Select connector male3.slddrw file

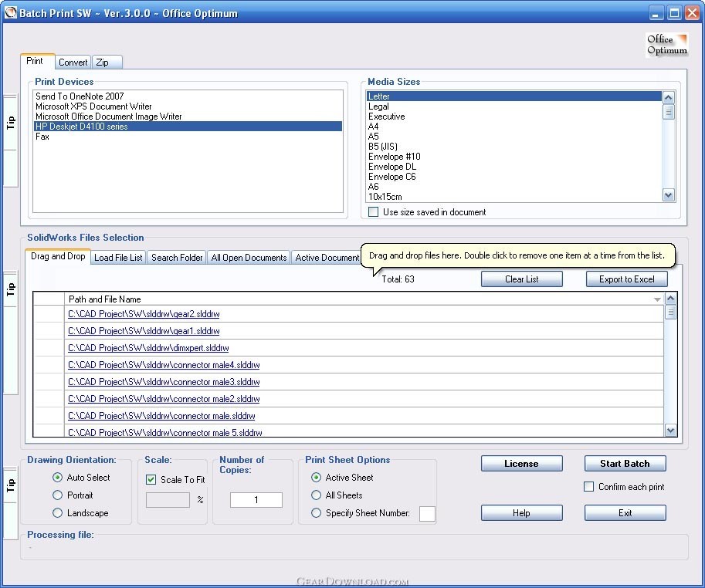click(164, 382)
